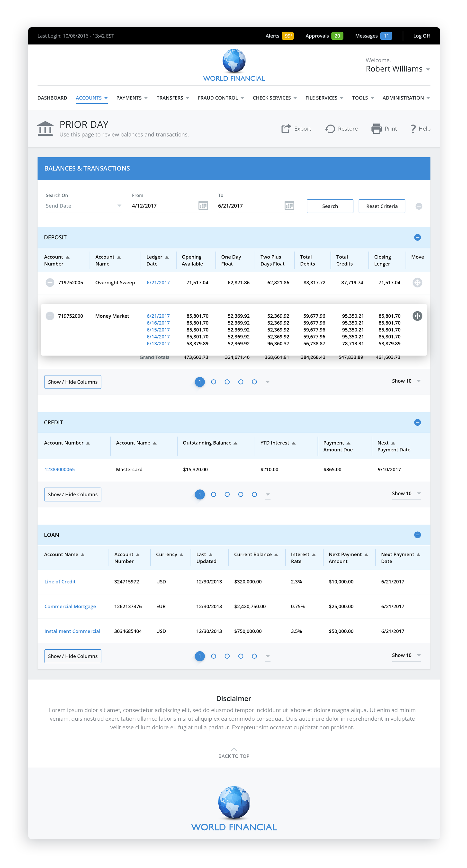Click the Prior Day bank icon
Screen dimensions: 467x868
[x=45, y=128]
